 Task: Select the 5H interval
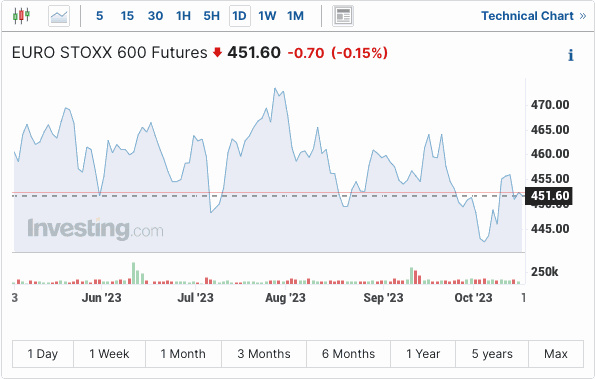pos(211,16)
